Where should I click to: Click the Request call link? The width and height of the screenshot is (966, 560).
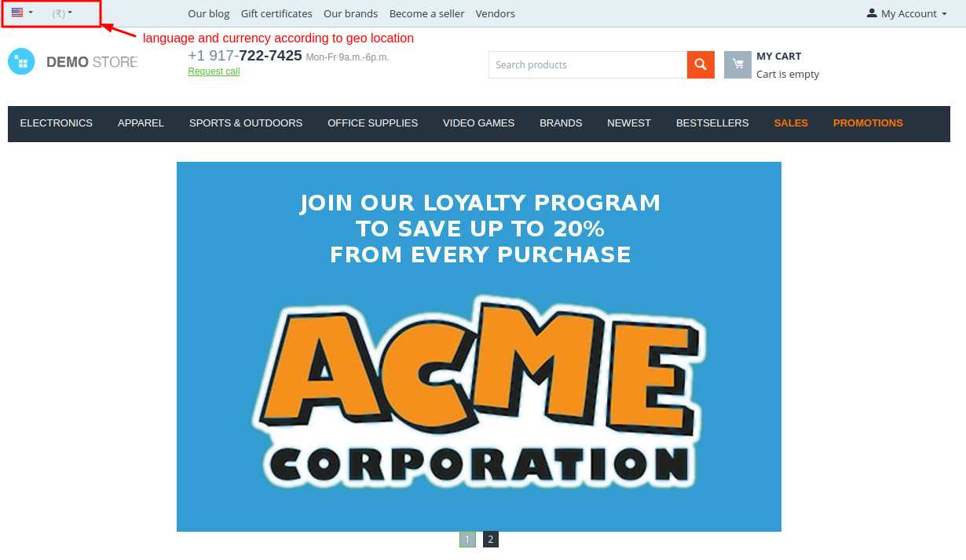click(214, 71)
